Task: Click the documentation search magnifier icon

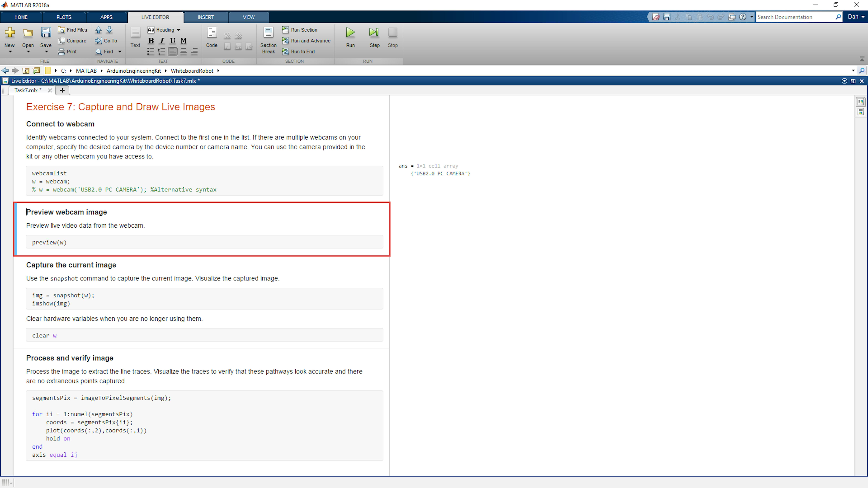Action: pyautogui.click(x=838, y=17)
